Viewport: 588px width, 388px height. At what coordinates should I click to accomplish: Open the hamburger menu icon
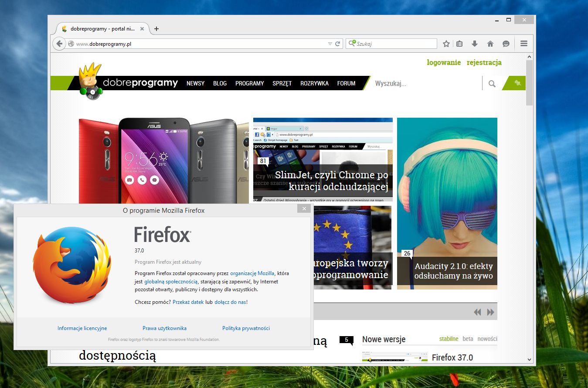524,44
